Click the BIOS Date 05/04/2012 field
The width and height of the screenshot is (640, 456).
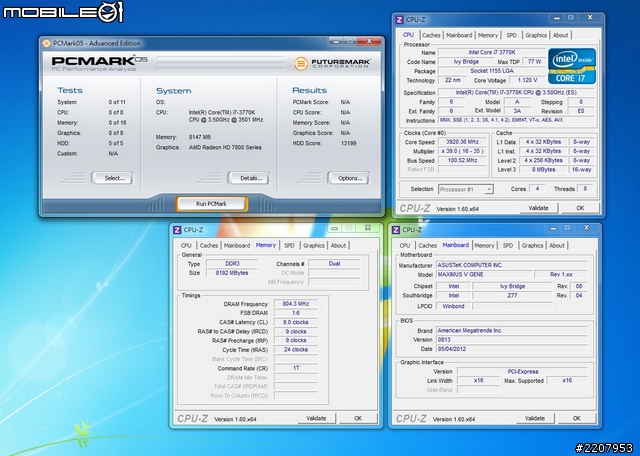coord(512,349)
